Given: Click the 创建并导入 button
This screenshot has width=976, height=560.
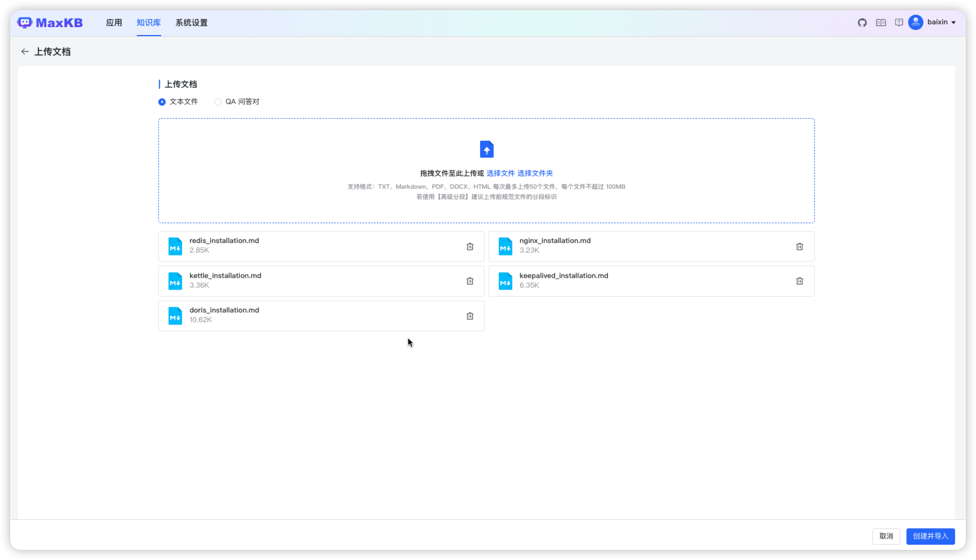Looking at the screenshot, I should (930, 536).
